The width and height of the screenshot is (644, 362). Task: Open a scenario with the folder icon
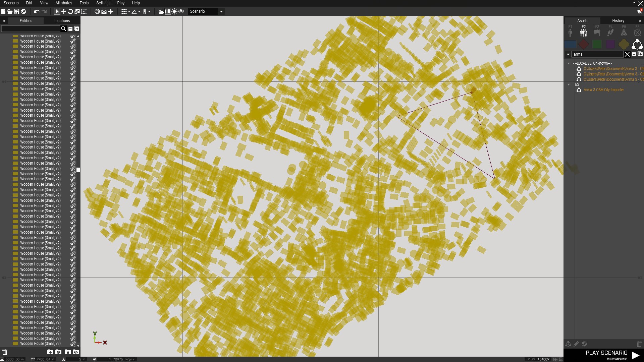point(10,11)
